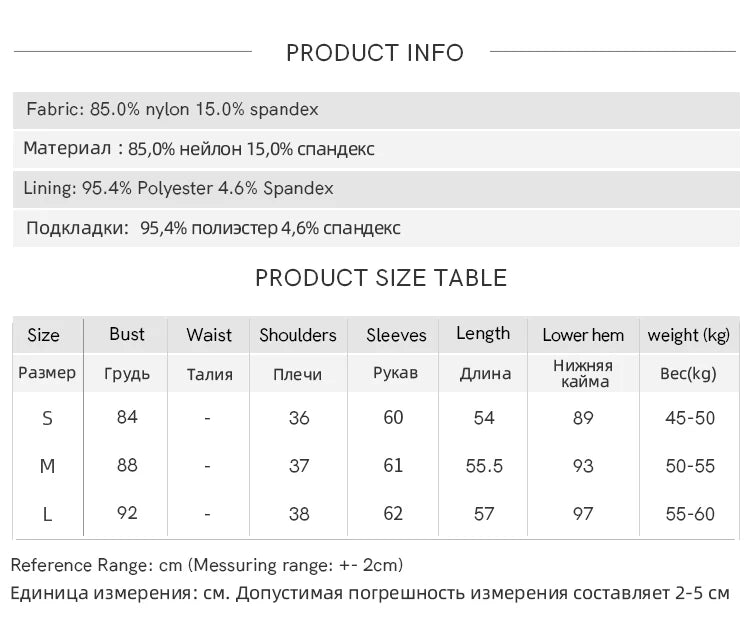Click length value 55.5 for size M

[x=484, y=466]
